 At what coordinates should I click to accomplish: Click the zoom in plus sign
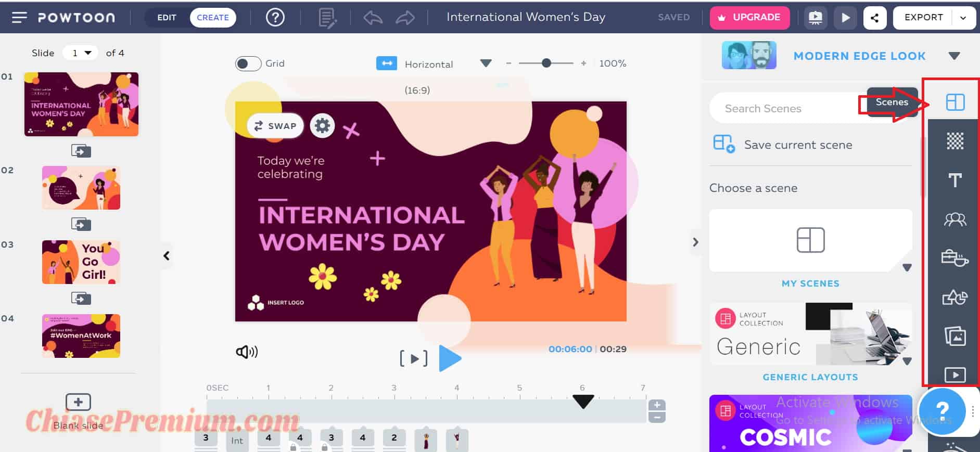tap(583, 63)
